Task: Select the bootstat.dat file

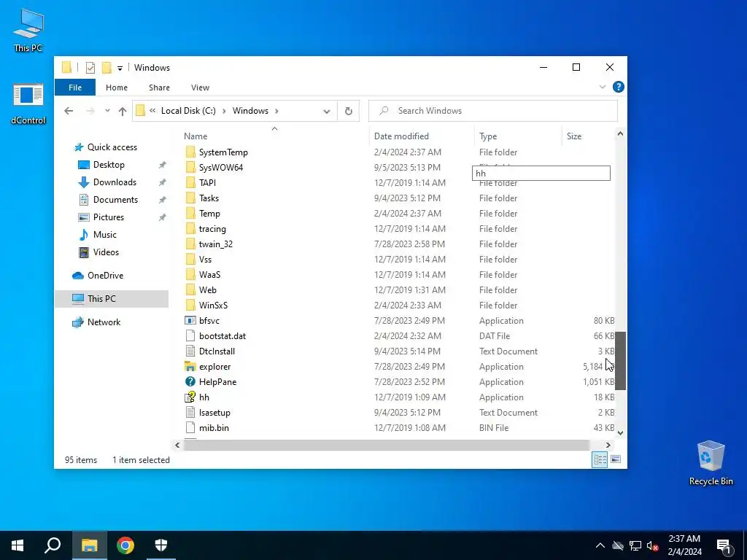Action: [x=222, y=336]
